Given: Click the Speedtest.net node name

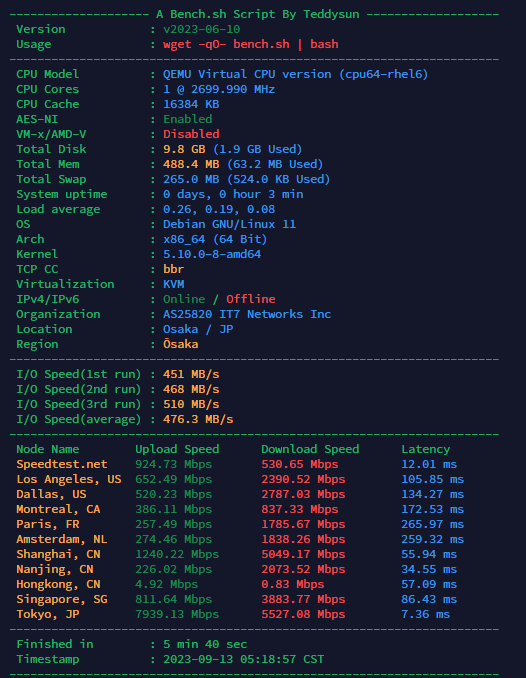Looking at the screenshot, I should click(x=62, y=464).
